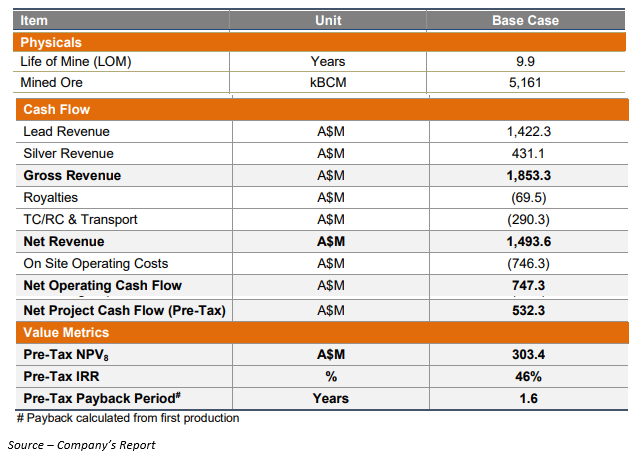Click the Royalties value (69.5)
The image size is (629, 457).
(528, 198)
